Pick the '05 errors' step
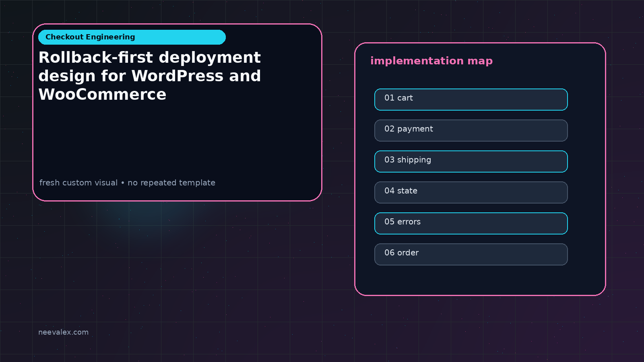 (x=471, y=223)
